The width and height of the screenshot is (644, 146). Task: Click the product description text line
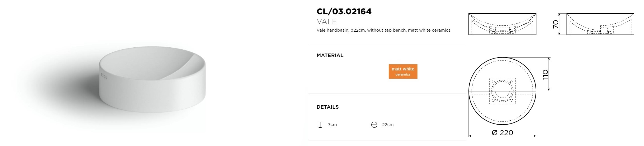tap(383, 30)
